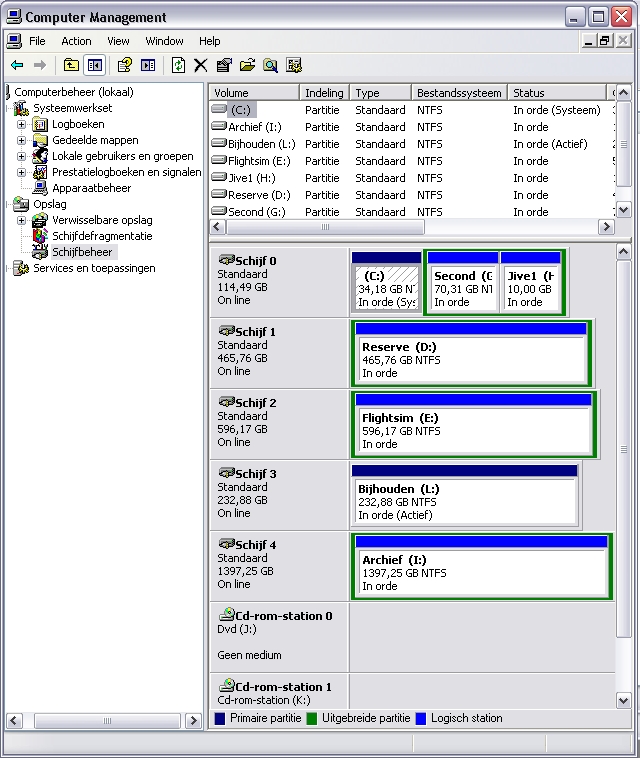The height and width of the screenshot is (758, 640).
Task: Click Schijf 3 disk label
Action: [x=255, y=474]
